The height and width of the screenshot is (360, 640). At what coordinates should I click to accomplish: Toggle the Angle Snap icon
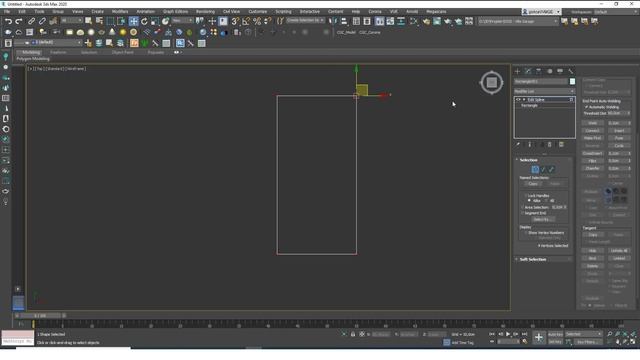(x=246, y=21)
